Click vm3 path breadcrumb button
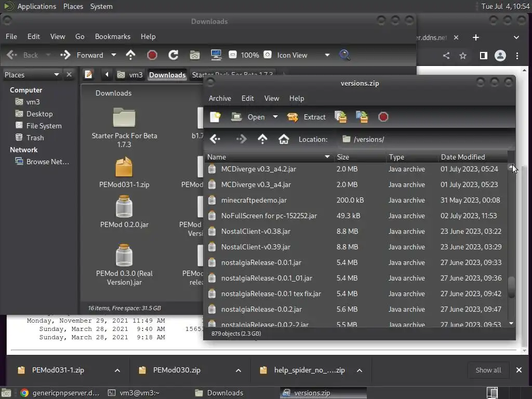This screenshot has height=399, width=532. click(130, 75)
